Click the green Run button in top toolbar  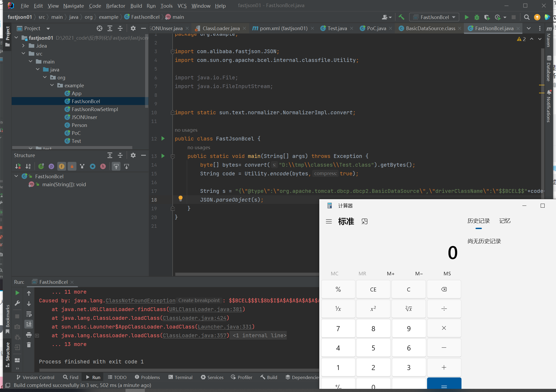click(467, 17)
